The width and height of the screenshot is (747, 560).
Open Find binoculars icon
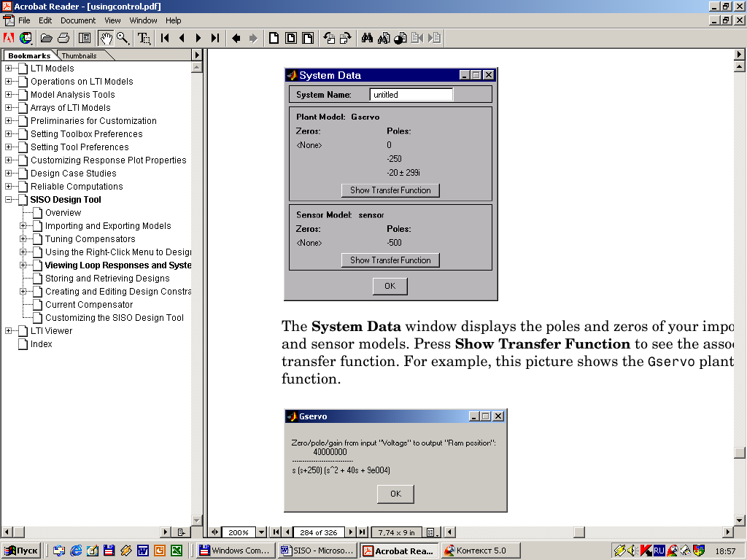(x=367, y=38)
